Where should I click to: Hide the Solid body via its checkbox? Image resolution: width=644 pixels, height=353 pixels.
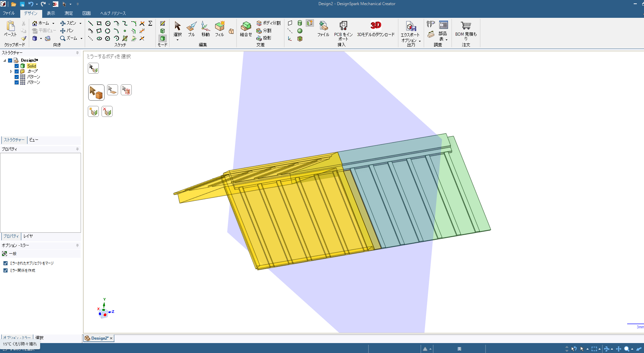(x=16, y=66)
